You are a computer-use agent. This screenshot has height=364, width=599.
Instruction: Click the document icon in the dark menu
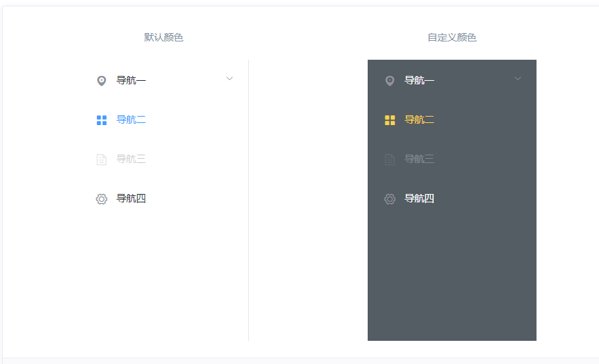389,160
